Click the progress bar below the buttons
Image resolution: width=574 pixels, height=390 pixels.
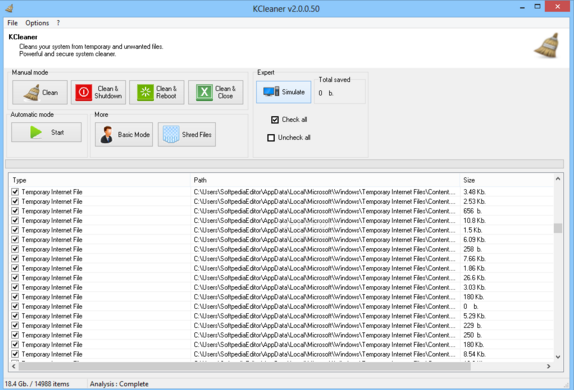pyautogui.click(x=284, y=164)
